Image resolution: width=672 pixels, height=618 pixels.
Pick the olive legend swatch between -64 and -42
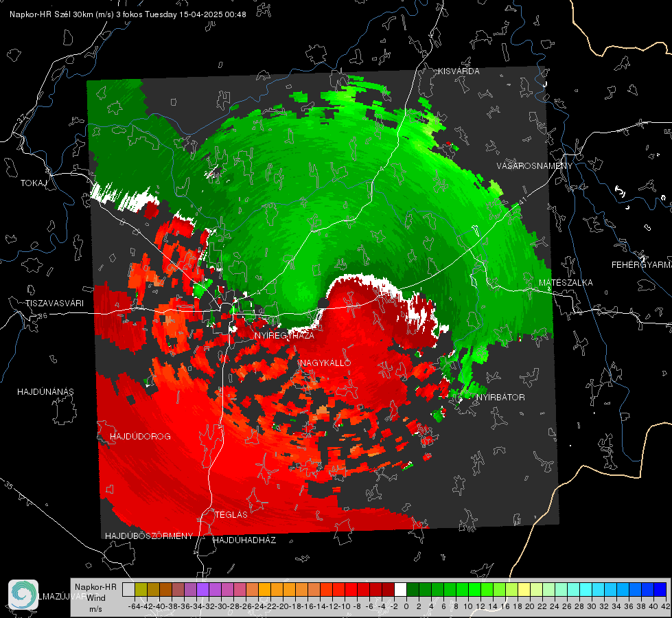click(x=141, y=590)
